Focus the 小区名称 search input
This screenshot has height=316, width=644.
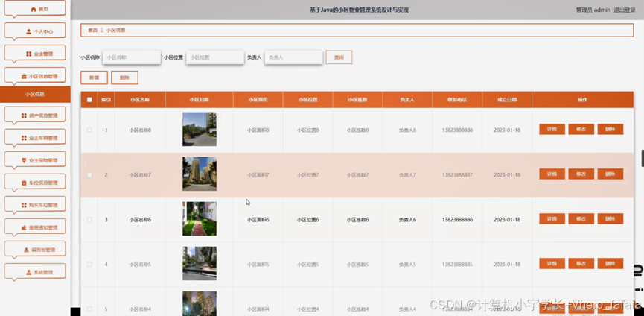[x=132, y=57]
